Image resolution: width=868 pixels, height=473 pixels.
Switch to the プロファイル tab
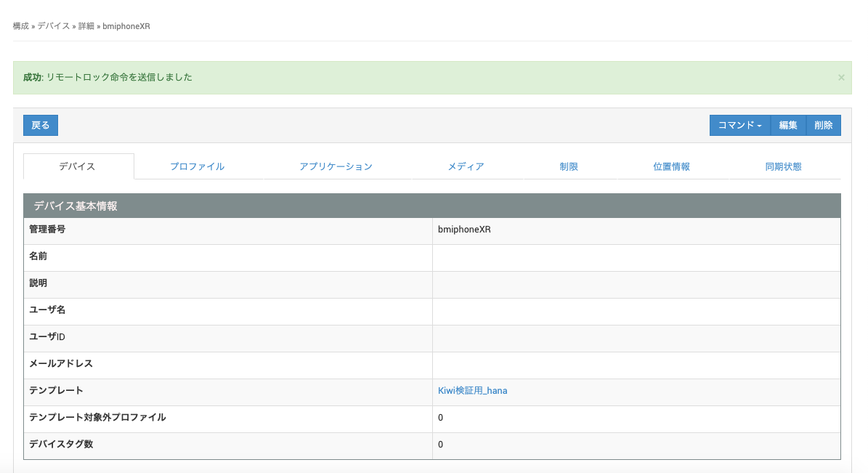coord(197,166)
